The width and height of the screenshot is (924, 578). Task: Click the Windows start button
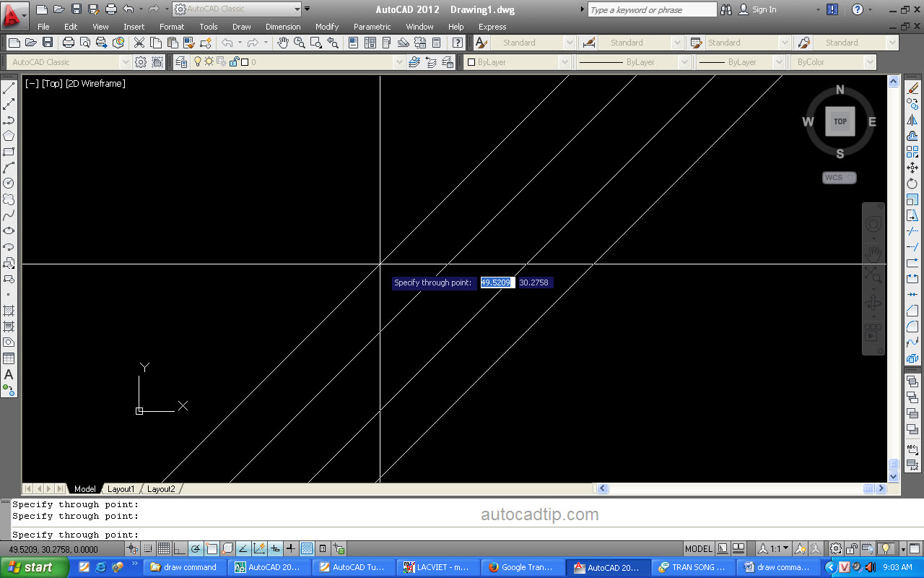tap(35, 567)
